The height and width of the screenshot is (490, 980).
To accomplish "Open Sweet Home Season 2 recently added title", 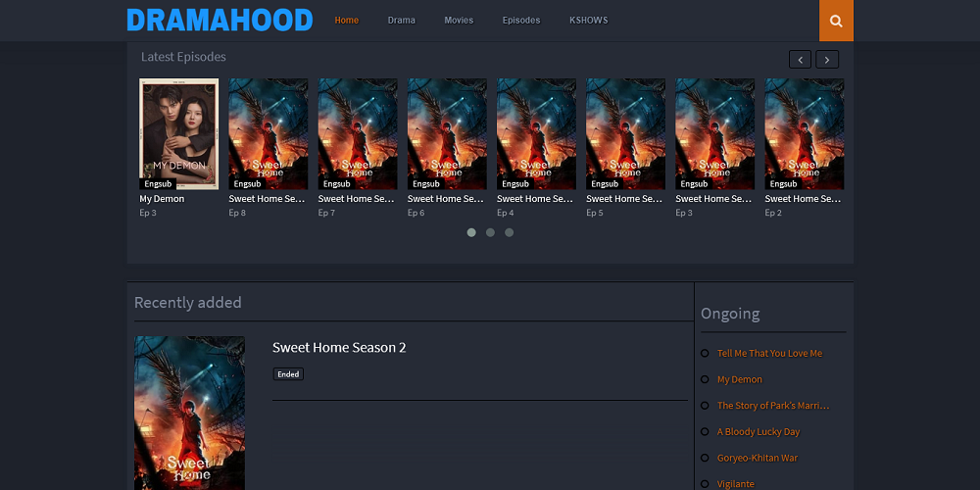I will click(x=339, y=348).
